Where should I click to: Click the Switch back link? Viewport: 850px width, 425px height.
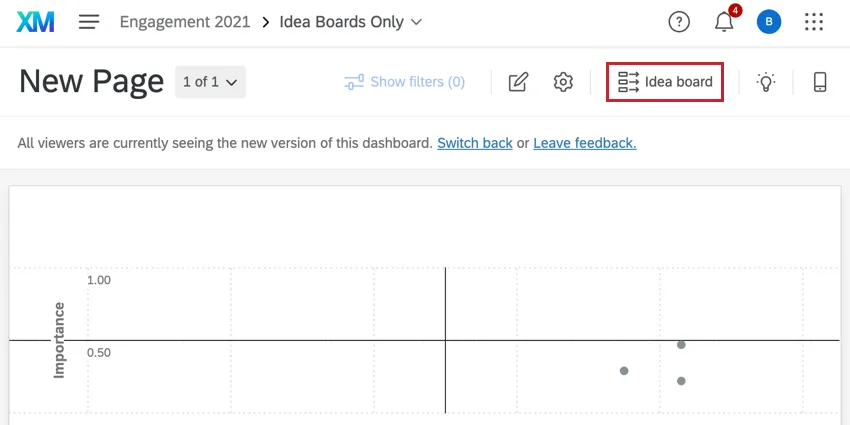(475, 143)
